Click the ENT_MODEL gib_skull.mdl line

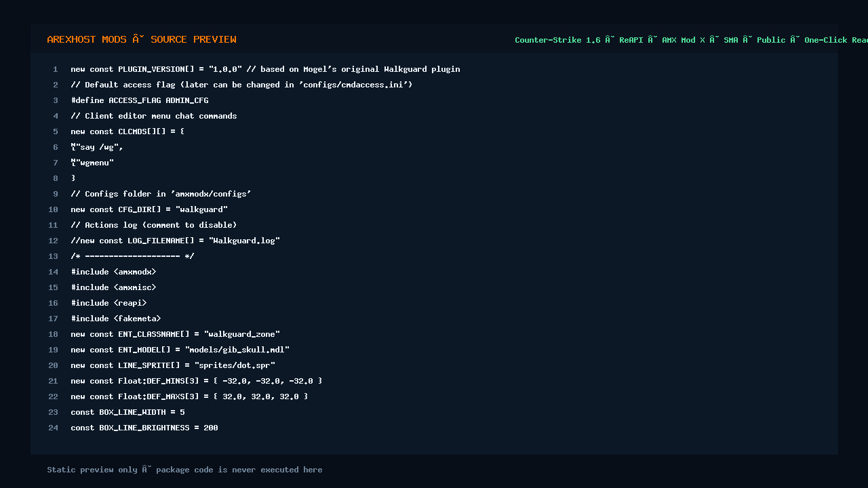(180, 350)
